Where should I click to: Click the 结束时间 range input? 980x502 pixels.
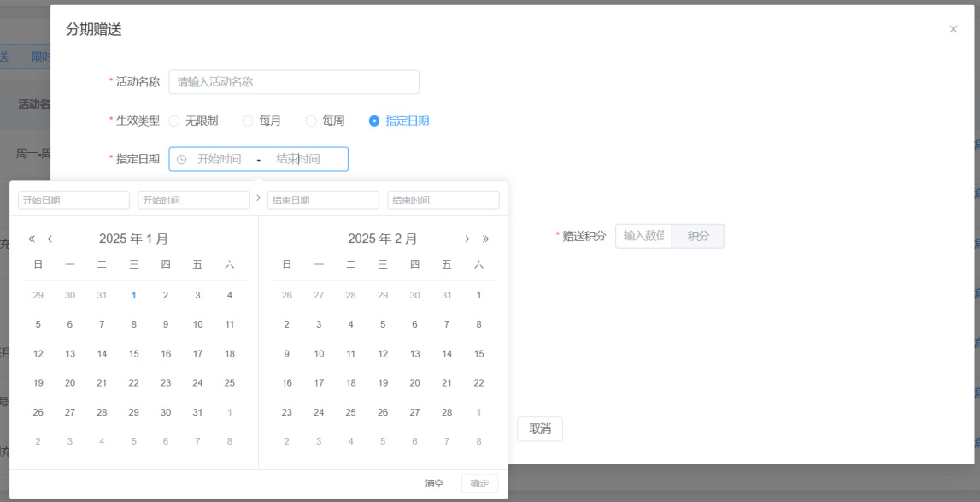point(298,159)
